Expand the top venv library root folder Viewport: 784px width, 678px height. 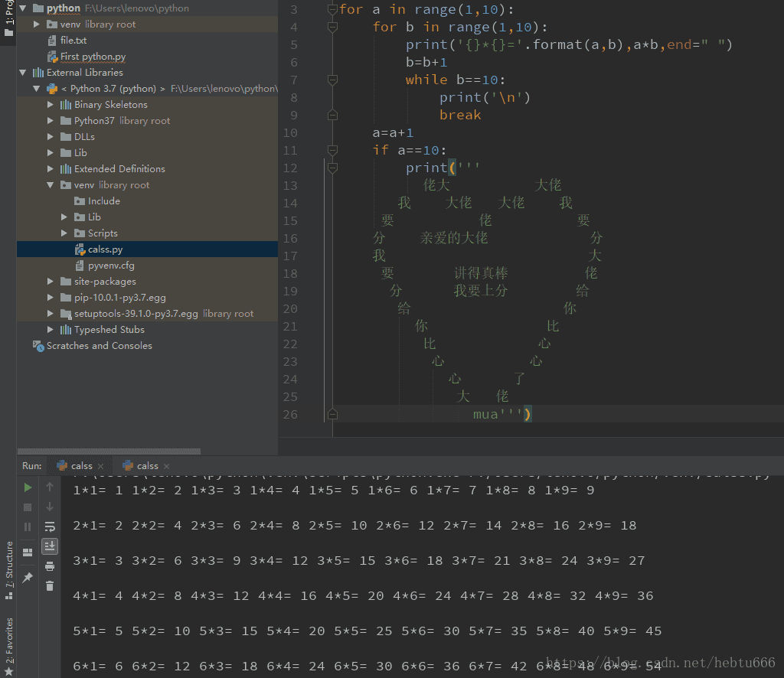[x=36, y=24]
